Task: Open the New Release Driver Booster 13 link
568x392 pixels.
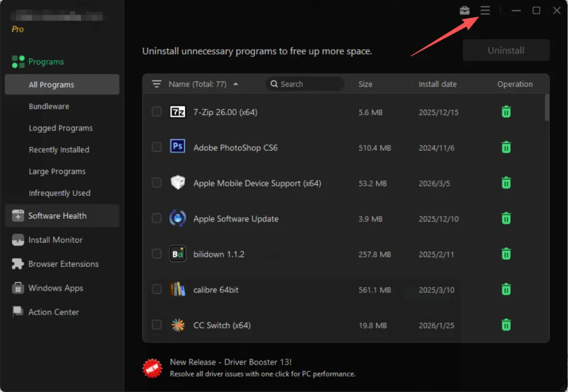Action: pos(230,362)
